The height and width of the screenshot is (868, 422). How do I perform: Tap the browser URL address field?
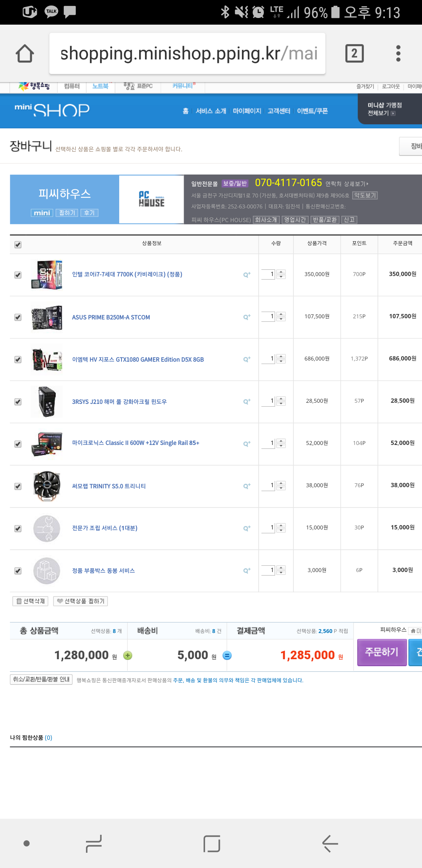click(x=188, y=54)
